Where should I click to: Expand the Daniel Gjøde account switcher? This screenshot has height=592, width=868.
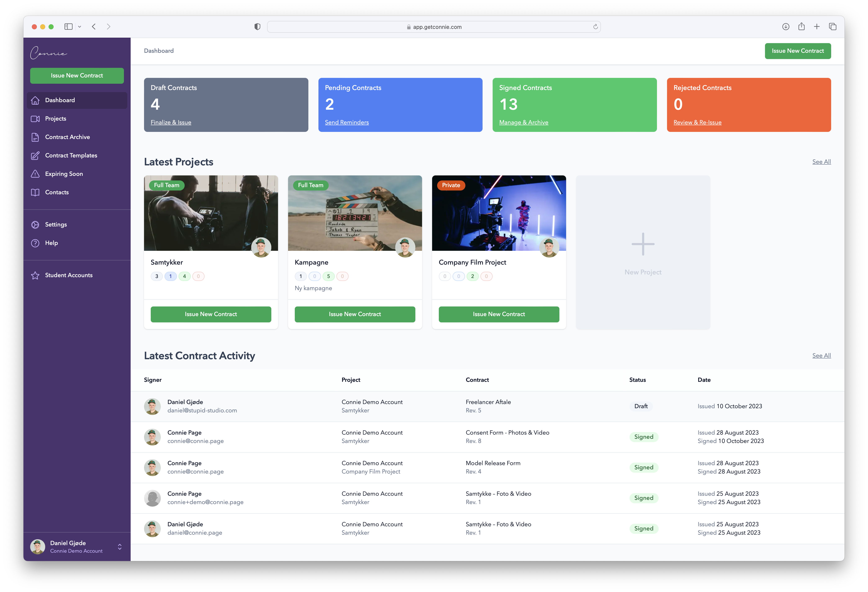point(120,547)
